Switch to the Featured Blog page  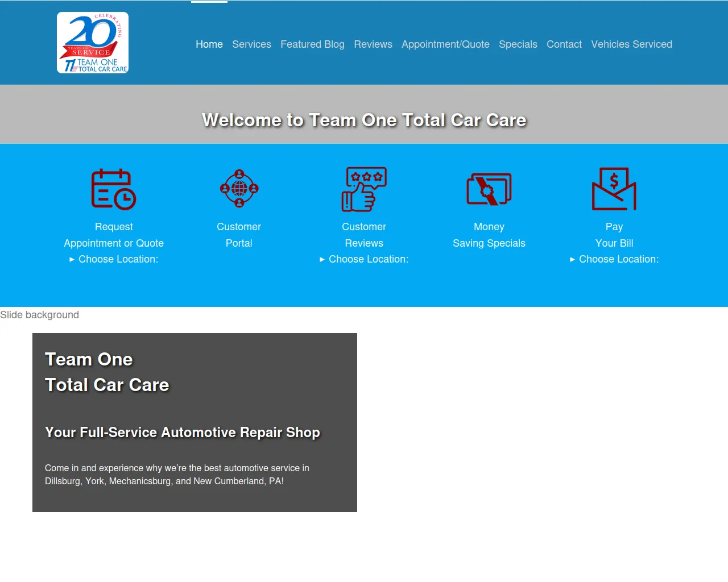click(312, 44)
